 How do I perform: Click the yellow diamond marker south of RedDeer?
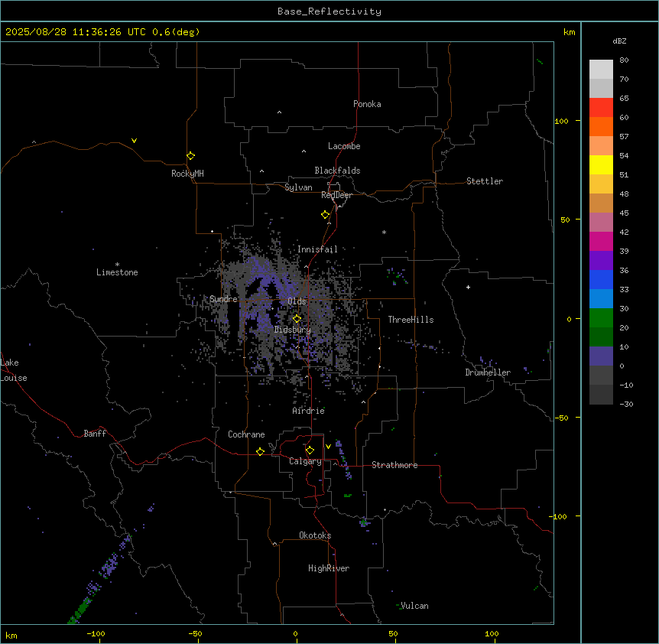[x=326, y=215]
